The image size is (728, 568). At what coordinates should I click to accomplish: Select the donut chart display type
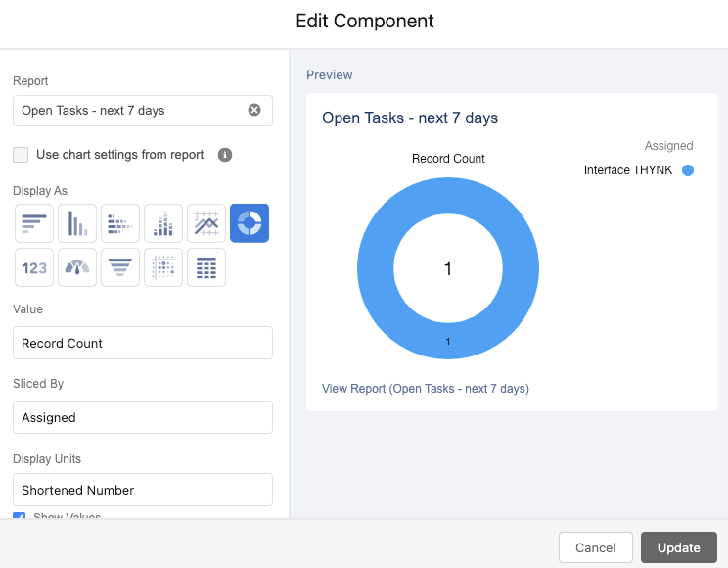(250, 223)
